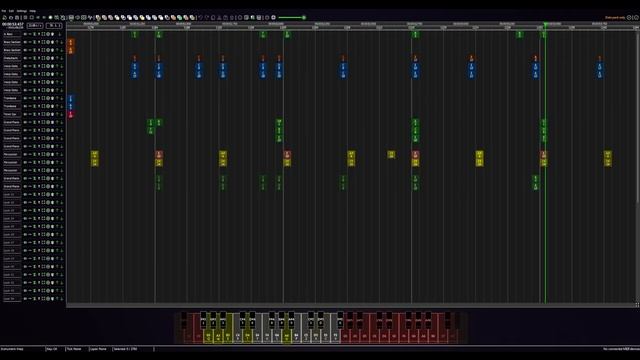The height and width of the screenshot is (360, 640).
Task: Click the red note block at song start
Action: [71, 114]
